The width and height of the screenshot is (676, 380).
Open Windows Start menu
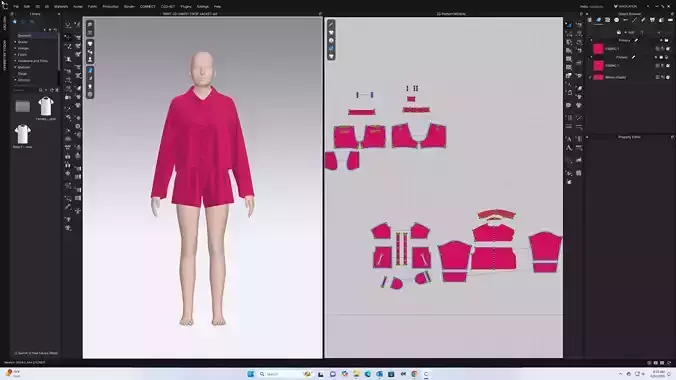tap(250, 374)
